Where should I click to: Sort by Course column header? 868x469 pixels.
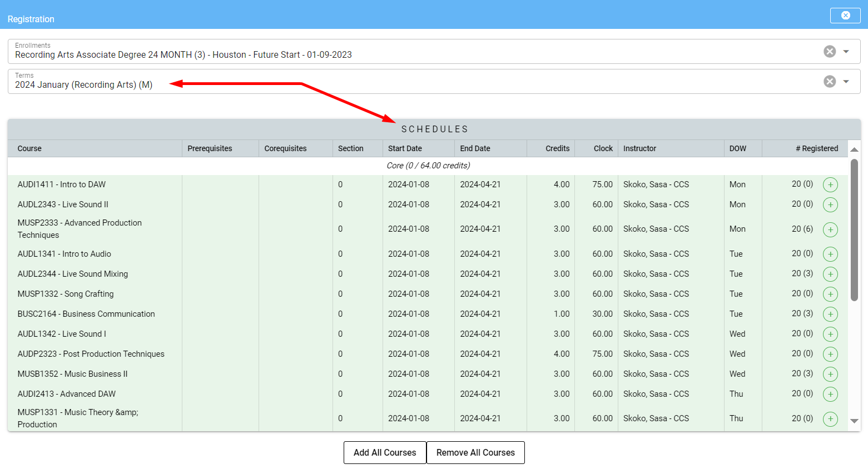tap(29, 148)
